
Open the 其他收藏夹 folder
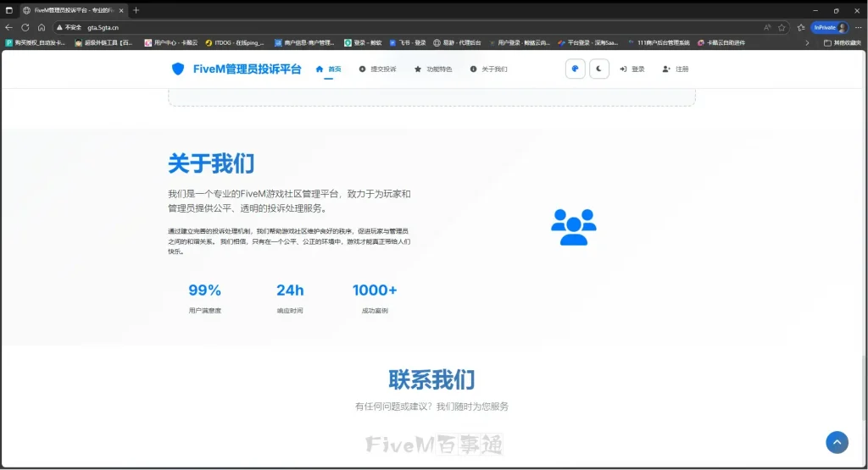click(x=843, y=42)
